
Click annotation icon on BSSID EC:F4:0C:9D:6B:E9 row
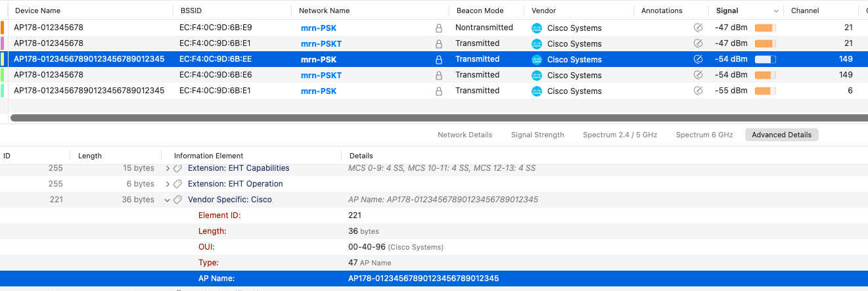pos(698,28)
